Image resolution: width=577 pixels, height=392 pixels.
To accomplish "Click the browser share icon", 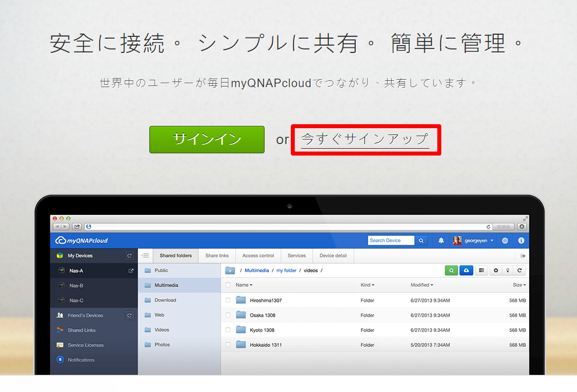I will (x=76, y=227).
